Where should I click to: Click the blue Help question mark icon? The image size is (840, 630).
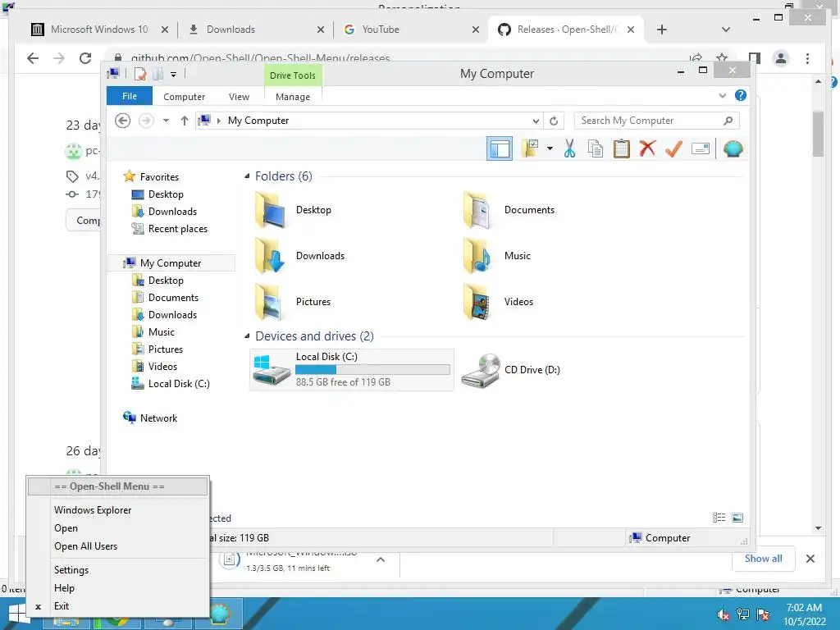coord(741,95)
